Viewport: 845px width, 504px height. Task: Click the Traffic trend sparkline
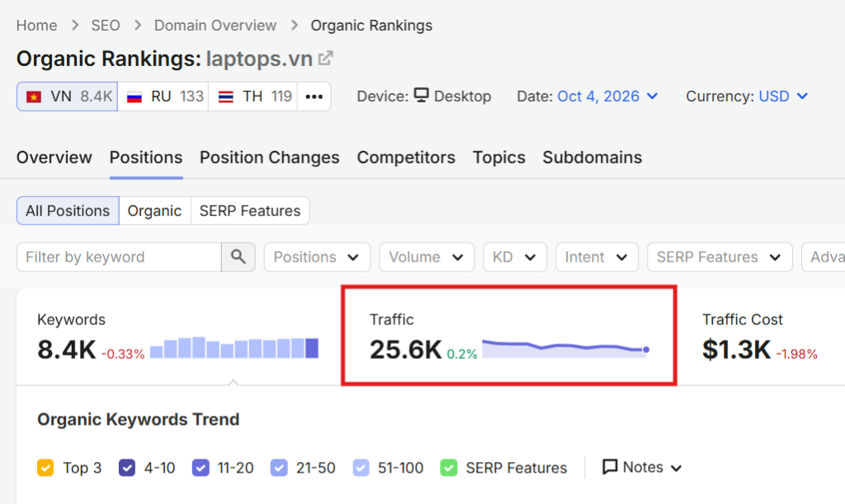pos(566,348)
